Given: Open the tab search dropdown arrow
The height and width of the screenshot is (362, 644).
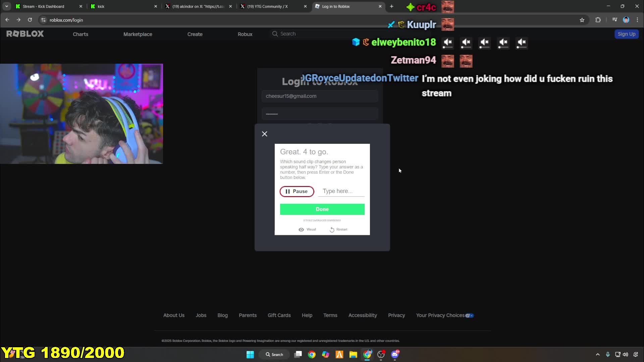Looking at the screenshot, I should click(x=7, y=6).
